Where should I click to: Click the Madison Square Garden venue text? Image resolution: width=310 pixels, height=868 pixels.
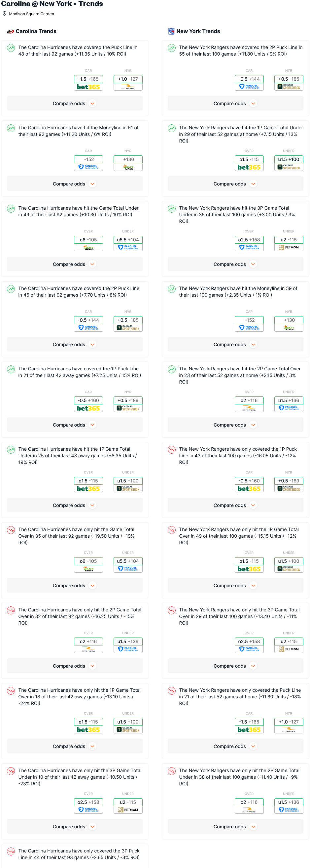coord(31,14)
